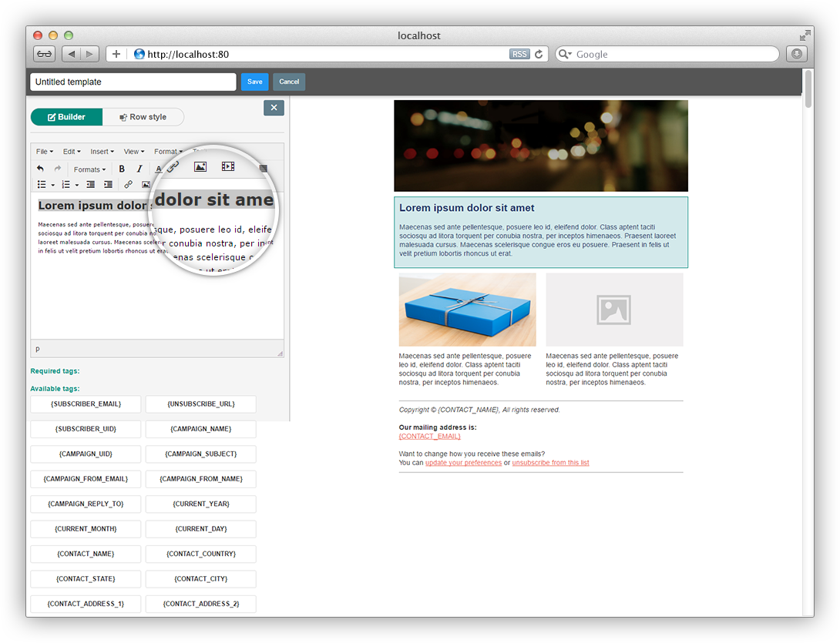840x643 pixels.
Task: Redo the last edit
Action: click(x=58, y=168)
